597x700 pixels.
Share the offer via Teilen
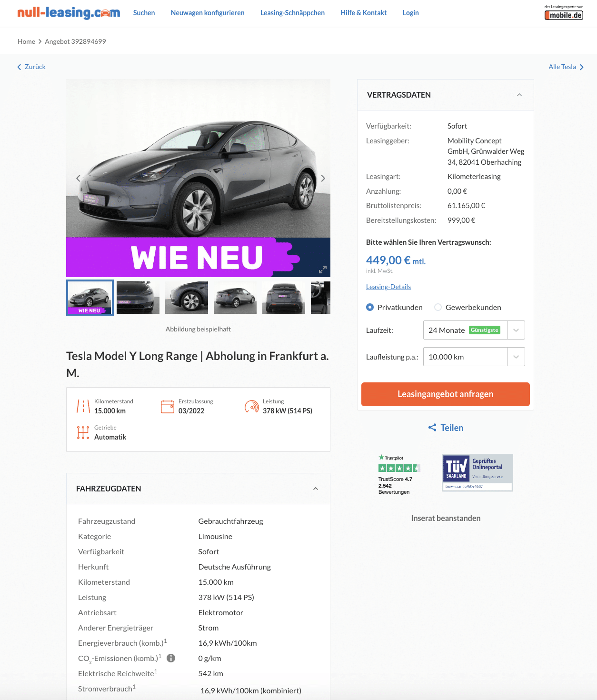[x=446, y=428]
